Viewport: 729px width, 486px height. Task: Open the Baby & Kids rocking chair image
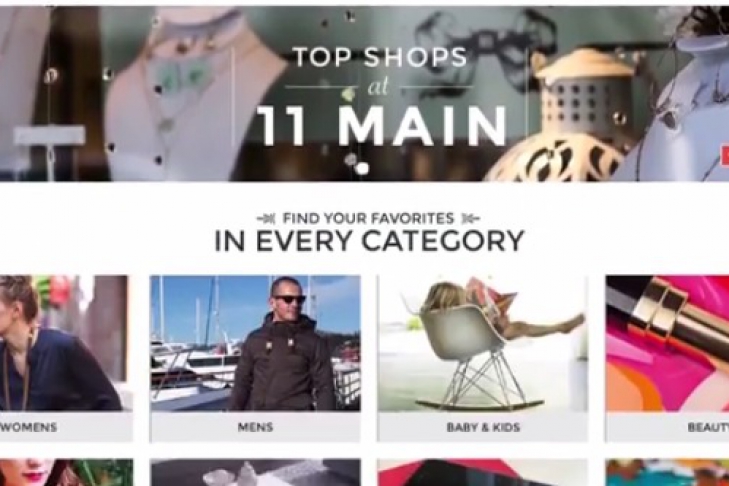tap(483, 343)
